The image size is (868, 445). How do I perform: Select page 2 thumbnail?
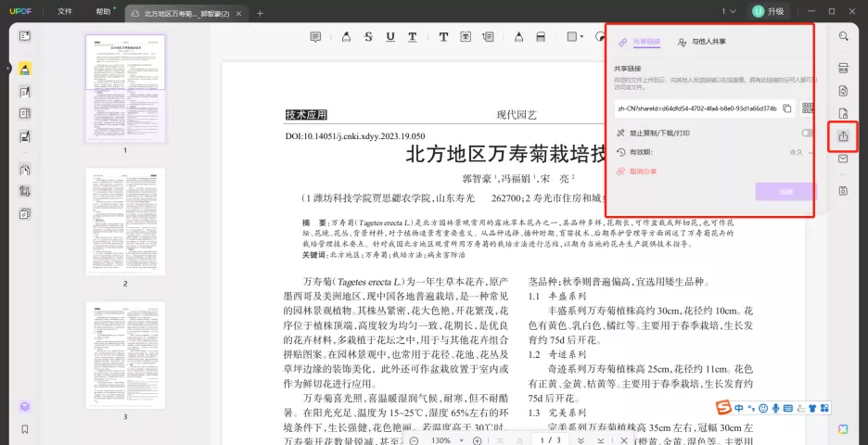coord(125,222)
